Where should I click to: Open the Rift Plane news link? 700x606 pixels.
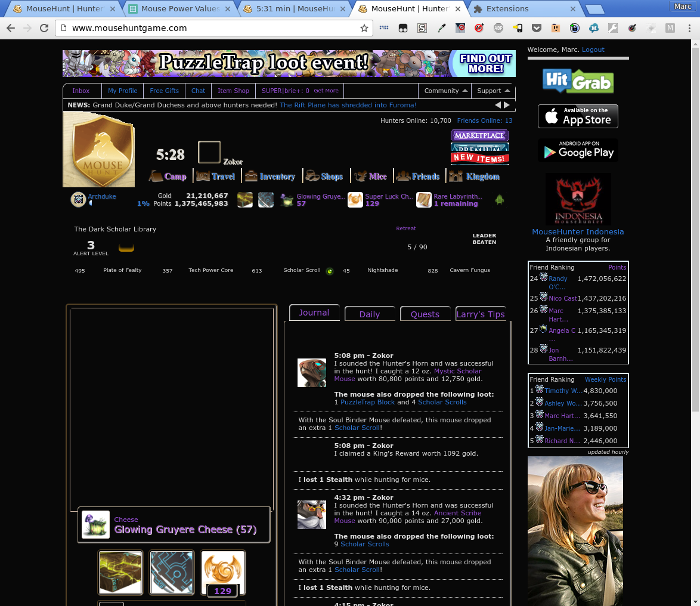(x=348, y=105)
